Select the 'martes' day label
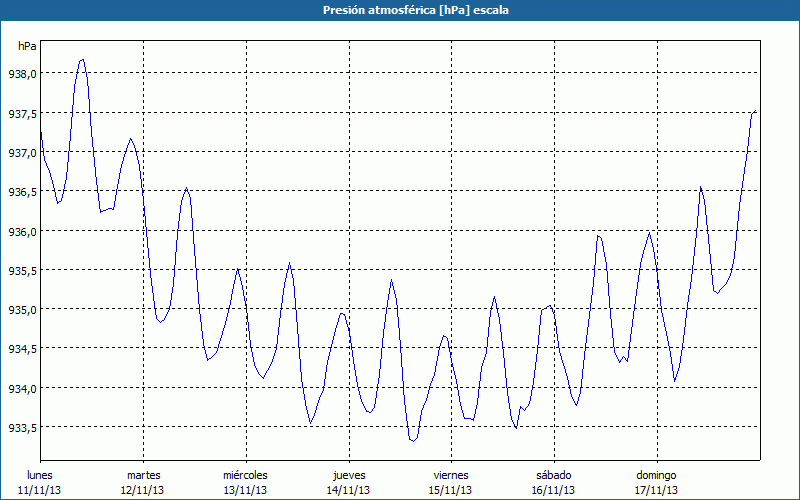Viewport: 800px width, 500px height. click(143, 475)
